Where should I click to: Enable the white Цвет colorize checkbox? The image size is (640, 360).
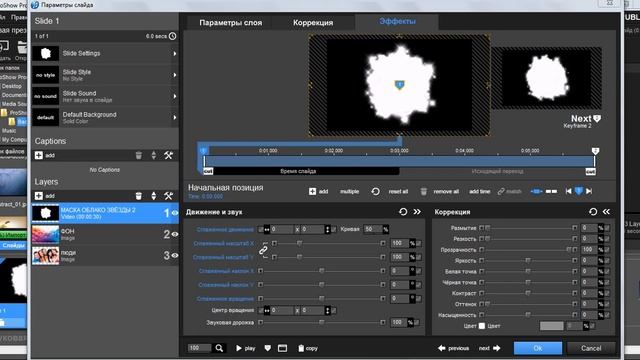(x=482, y=326)
